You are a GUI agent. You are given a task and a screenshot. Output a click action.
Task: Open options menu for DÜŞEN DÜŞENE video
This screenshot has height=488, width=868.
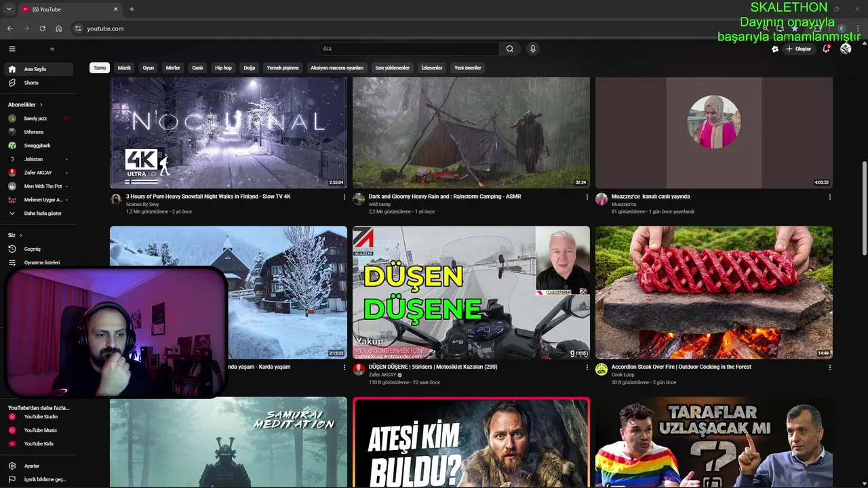587,367
